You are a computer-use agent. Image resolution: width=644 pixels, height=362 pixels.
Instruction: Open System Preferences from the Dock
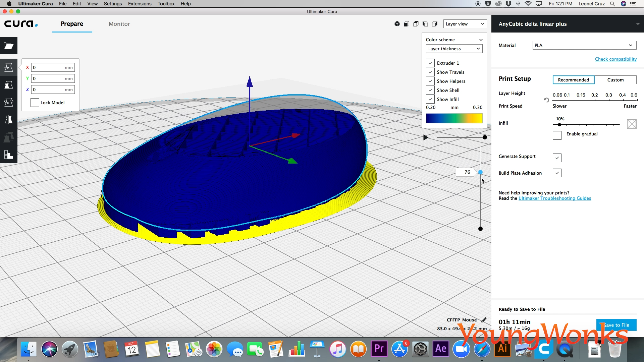(420, 349)
